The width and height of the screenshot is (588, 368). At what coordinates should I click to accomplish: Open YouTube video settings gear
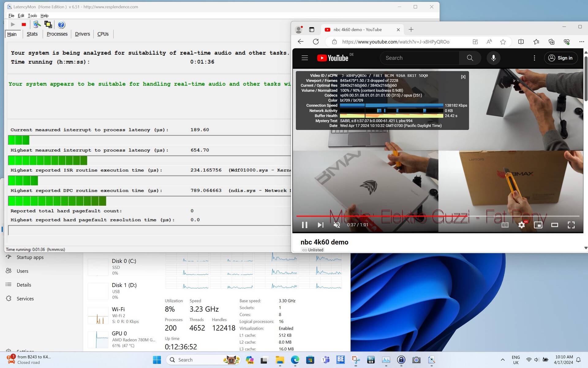pos(522,225)
